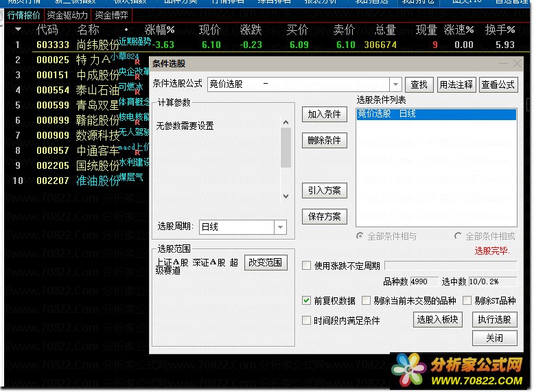Viewport: 534px width, 392px height.
Task: Close the 条件选股 dialog with X
Action: click(x=517, y=64)
